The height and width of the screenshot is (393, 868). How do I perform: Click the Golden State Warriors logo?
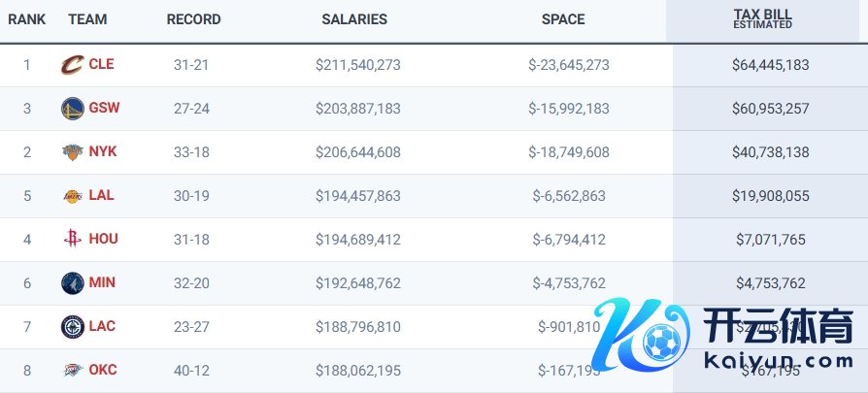click(73, 109)
